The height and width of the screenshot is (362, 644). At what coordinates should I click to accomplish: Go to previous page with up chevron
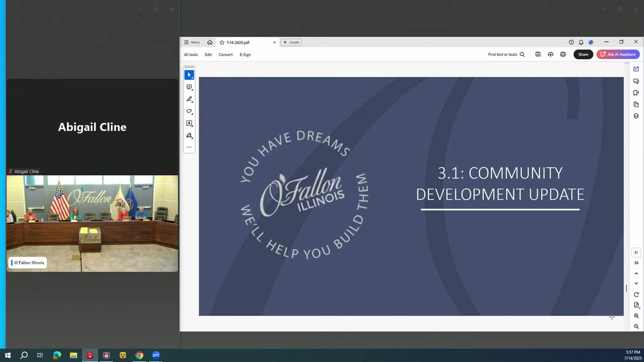point(636,274)
